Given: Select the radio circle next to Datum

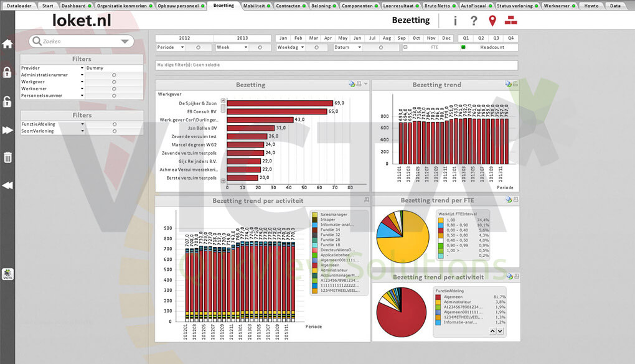Looking at the screenshot, I should click(380, 47).
